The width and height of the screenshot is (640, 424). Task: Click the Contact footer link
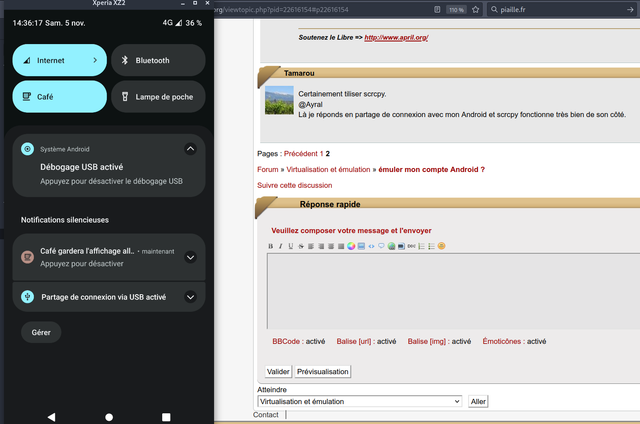[x=265, y=415]
